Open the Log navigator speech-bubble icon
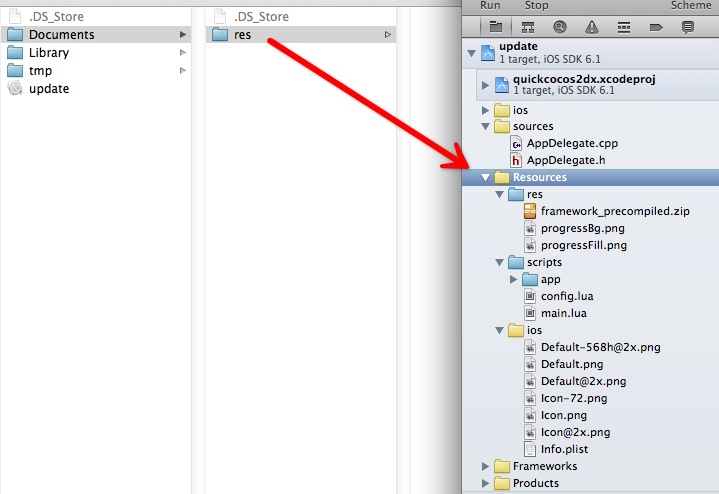This screenshot has width=719, height=494. coord(688,28)
